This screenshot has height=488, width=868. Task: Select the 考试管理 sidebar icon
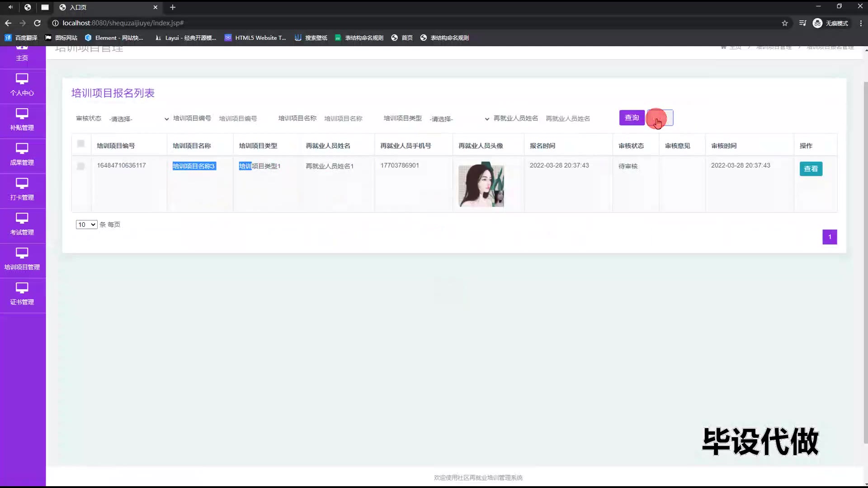pyautogui.click(x=22, y=218)
